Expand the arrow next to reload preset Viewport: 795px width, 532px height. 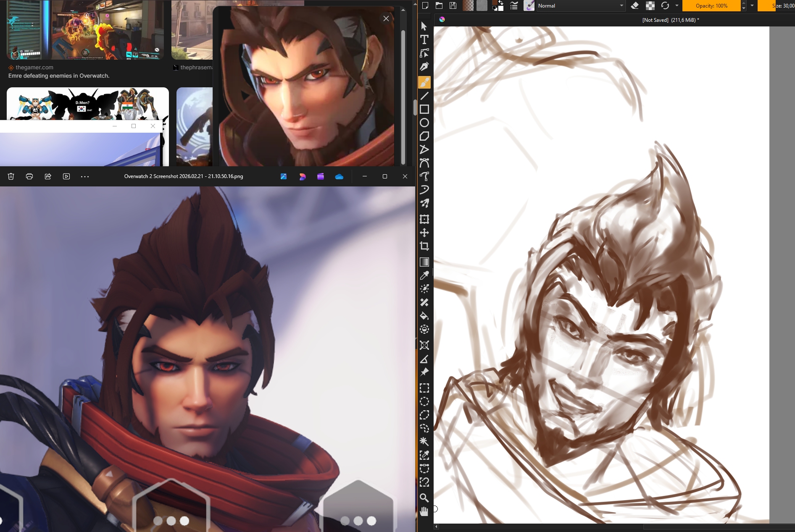pos(677,6)
